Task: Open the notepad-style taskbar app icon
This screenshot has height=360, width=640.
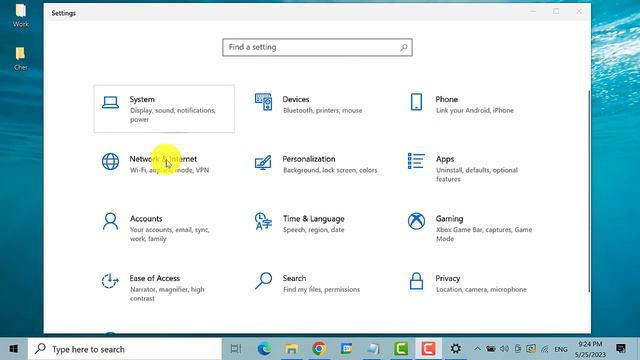Action: coord(373,349)
